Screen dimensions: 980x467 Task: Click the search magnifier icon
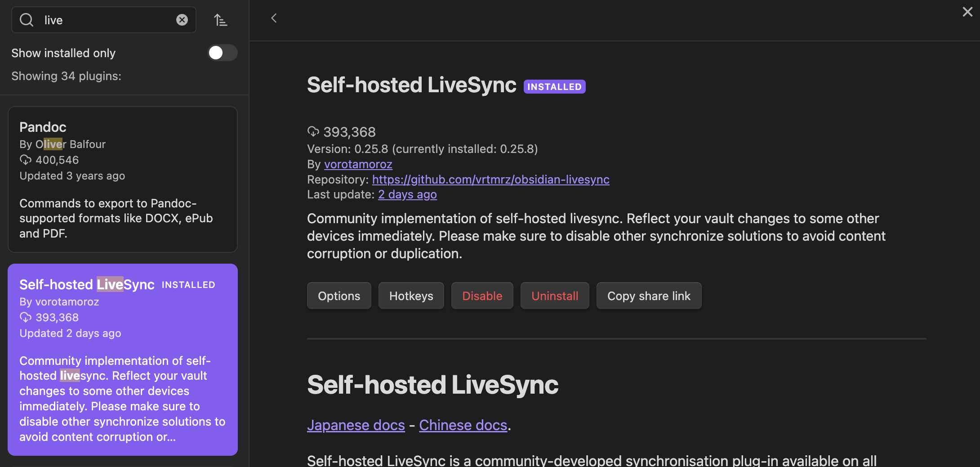click(27, 20)
